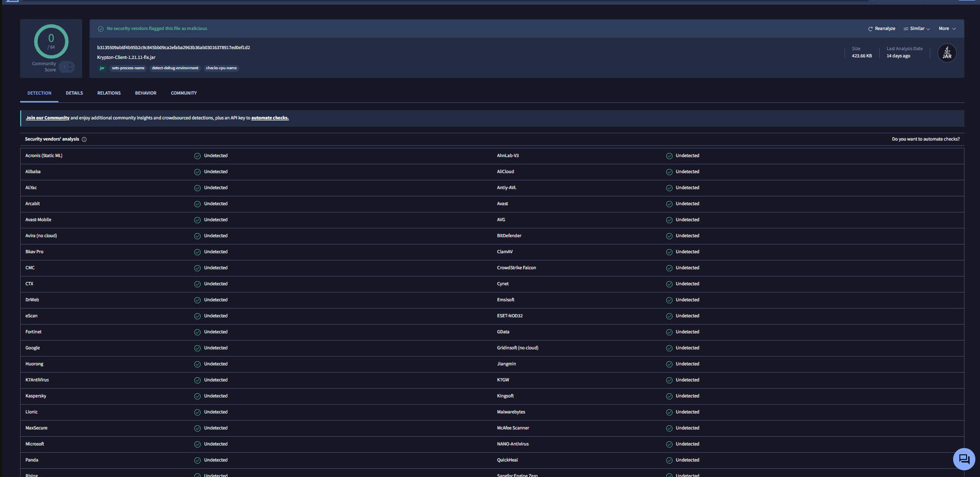Click the Huorong vendor name
The height and width of the screenshot is (477, 980).
[x=35, y=364]
